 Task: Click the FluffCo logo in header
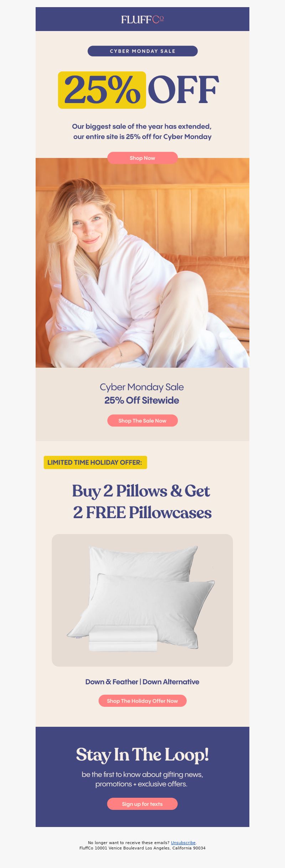tap(142, 20)
